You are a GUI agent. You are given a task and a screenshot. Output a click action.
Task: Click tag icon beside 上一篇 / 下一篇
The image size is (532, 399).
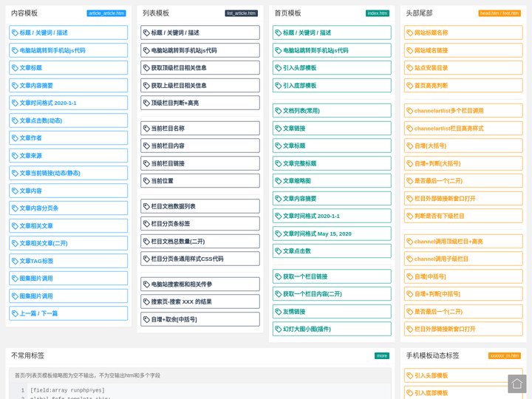[x=15, y=313]
